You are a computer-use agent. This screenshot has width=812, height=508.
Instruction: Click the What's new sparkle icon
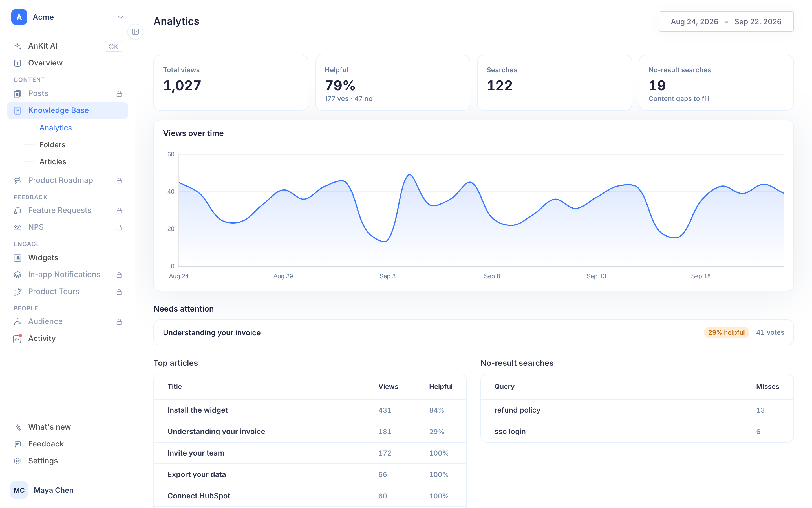tap(18, 427)
